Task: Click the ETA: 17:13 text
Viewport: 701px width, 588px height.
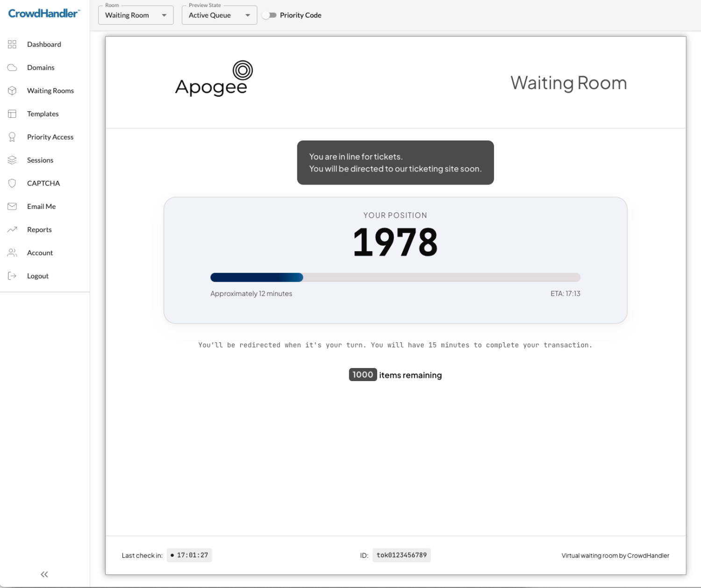Action: [565, 294]
